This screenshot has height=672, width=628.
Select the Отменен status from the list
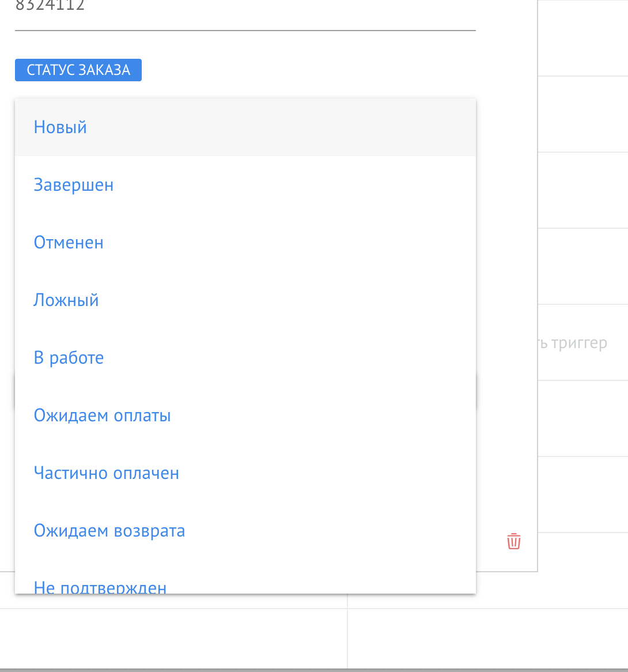[69, 242]
